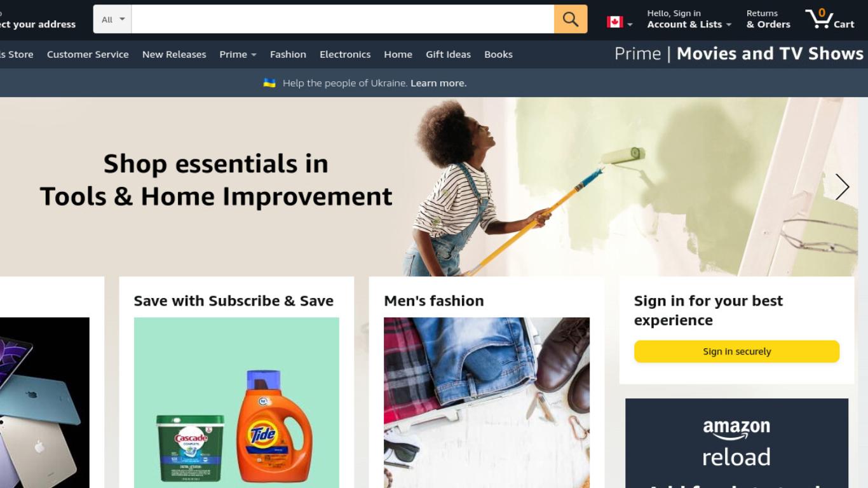Image resolution: width=868 pixels, height=488 pixels.
Task: Expand the All search category dropdown
Action: pos(112,19)
